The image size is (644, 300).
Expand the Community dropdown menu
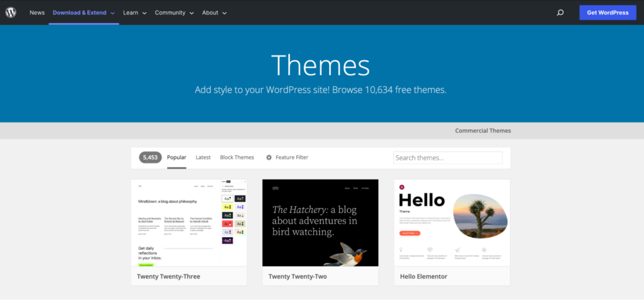(x=174, y=13)
